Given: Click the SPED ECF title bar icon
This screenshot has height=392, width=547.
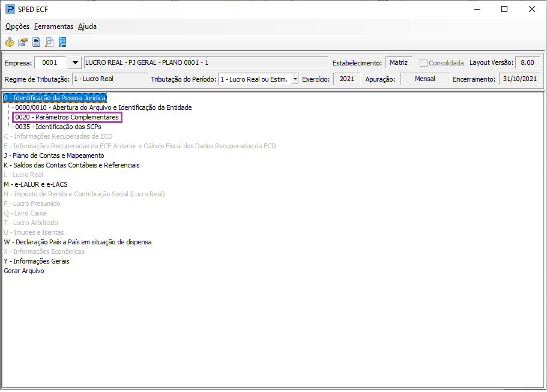Looking at the screenshot, I should tap(10, 9).
